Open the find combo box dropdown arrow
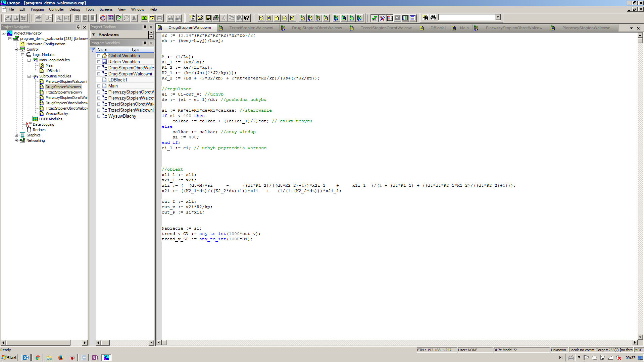 click(498, 17)
